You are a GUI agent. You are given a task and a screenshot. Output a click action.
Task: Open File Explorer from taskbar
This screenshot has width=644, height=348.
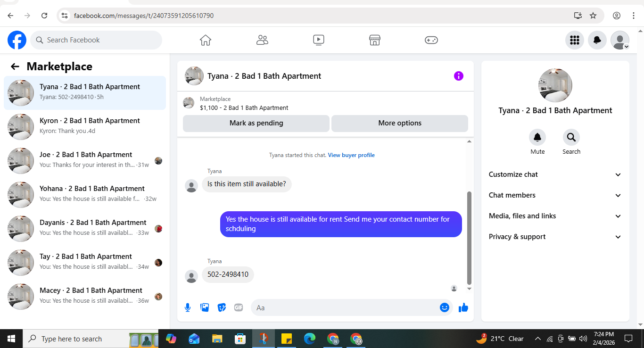(217, 339)
